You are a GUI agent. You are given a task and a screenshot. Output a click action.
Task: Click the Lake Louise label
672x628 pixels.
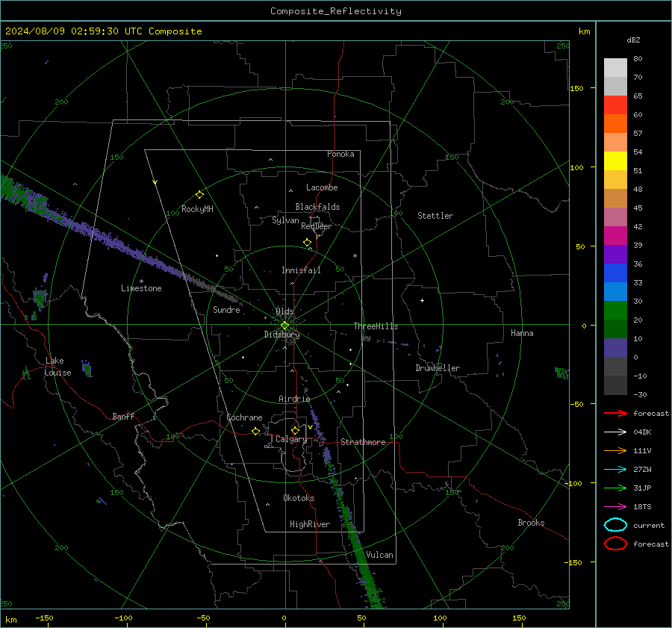[x=57, y=367]
